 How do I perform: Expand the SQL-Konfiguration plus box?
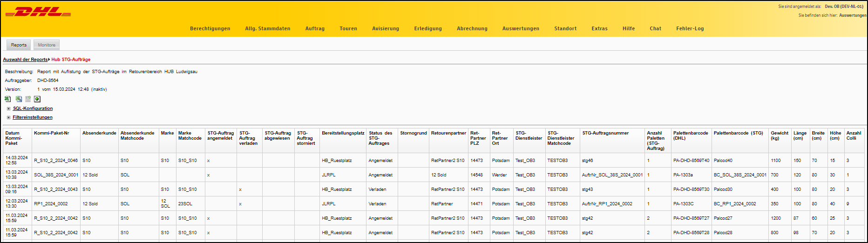(8, 108)
